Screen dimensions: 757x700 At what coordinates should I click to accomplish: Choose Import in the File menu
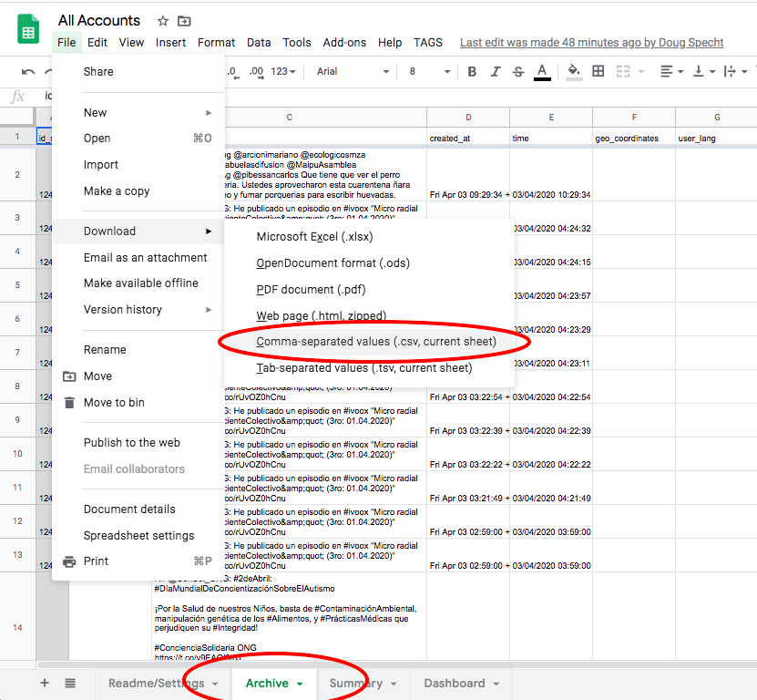138,165
